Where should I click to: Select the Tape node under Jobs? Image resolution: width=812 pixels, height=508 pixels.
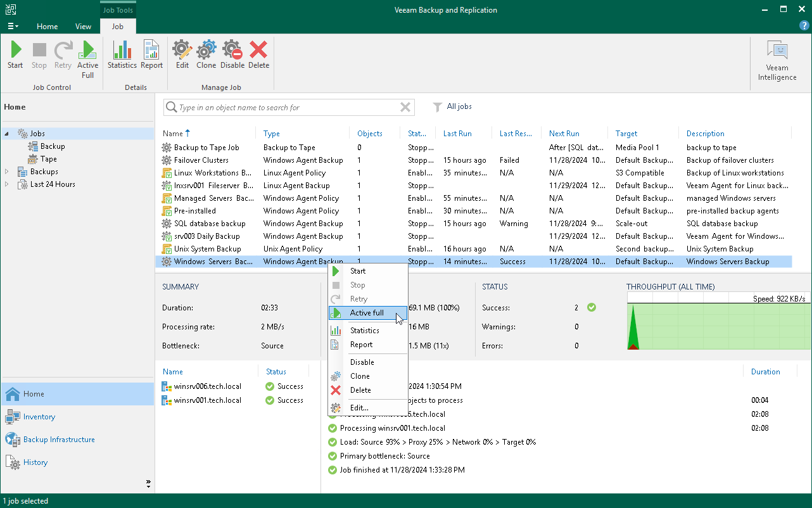click(x=49, y=159)
